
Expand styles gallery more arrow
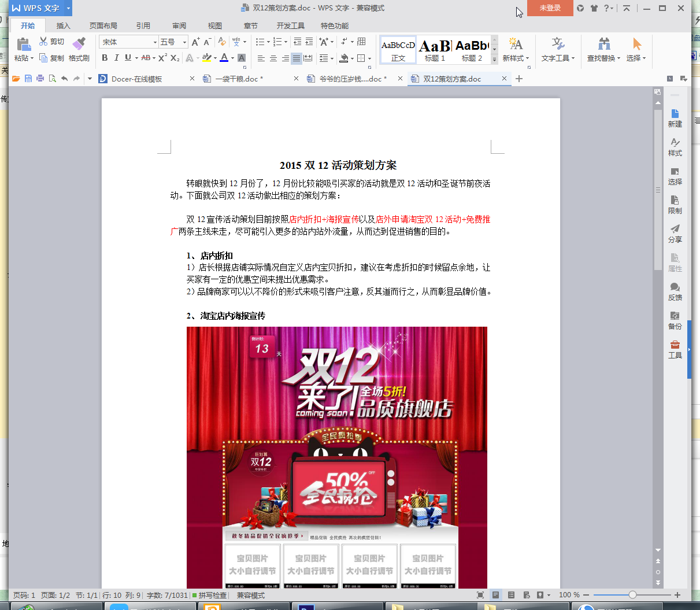tap(494, 60)
